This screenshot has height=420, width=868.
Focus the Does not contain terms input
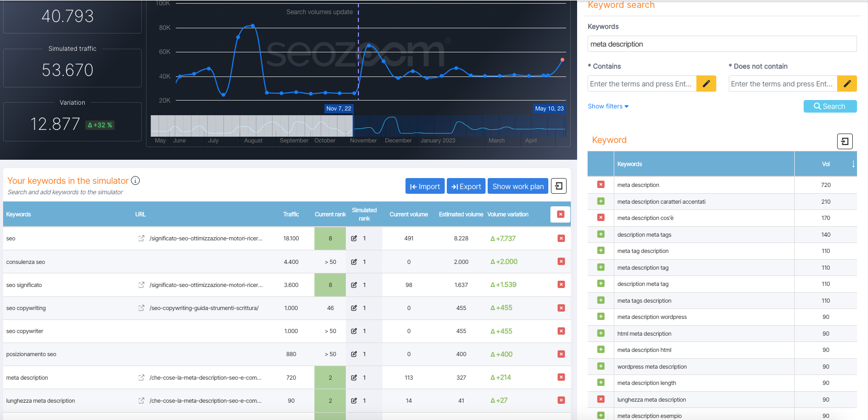[783, 84]
